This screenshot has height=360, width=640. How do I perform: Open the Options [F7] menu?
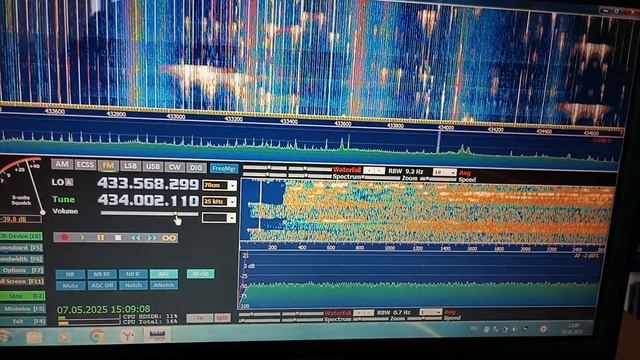[22, 270]
